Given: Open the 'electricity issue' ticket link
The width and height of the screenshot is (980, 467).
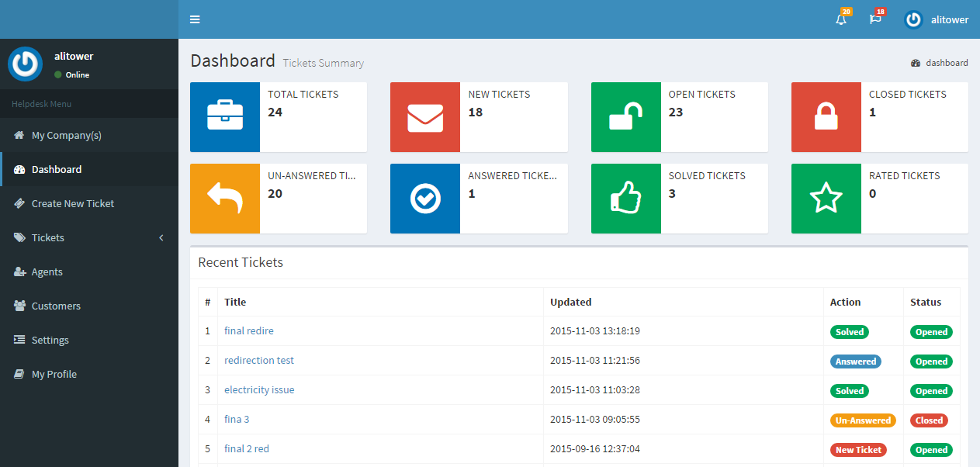Looking at the screenshot, I should point(259,389).
